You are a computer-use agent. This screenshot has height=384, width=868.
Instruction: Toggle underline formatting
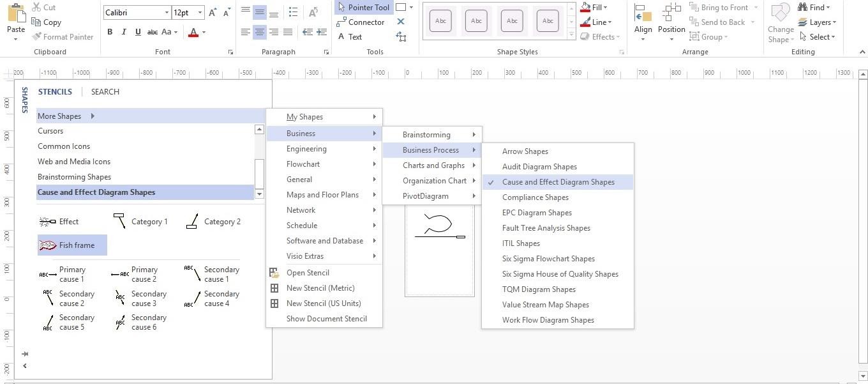pyautogui.click(x=137, y=31)
